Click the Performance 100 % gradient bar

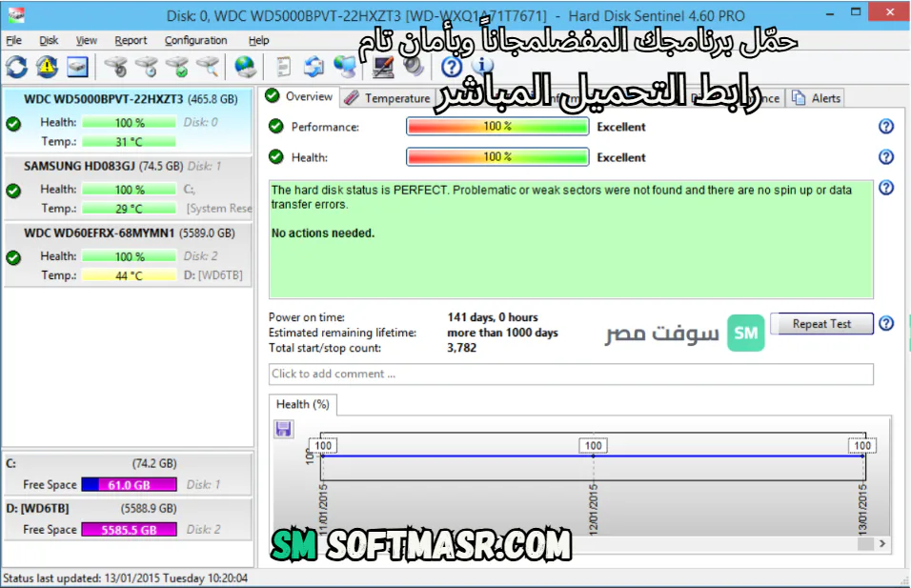497,126
